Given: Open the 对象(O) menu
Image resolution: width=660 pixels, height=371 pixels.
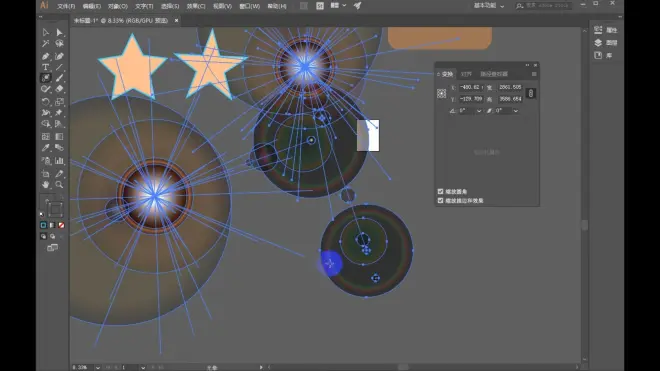Looking at the screenshot, I should tap(117, 6).
